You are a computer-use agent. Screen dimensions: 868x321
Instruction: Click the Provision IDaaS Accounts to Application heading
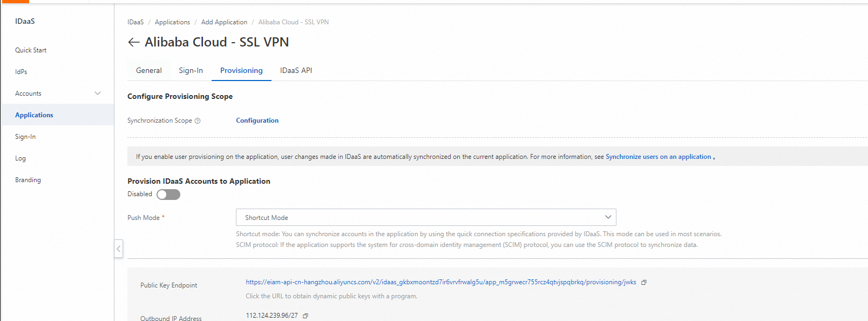click(x=199, y=181)
